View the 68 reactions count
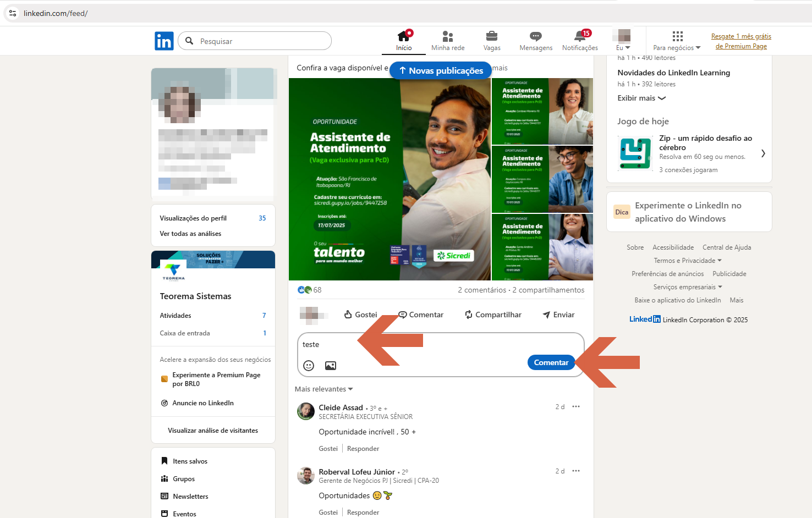Image resolution: width=812 pixels, height=518 pixels. tap(309, 290)
